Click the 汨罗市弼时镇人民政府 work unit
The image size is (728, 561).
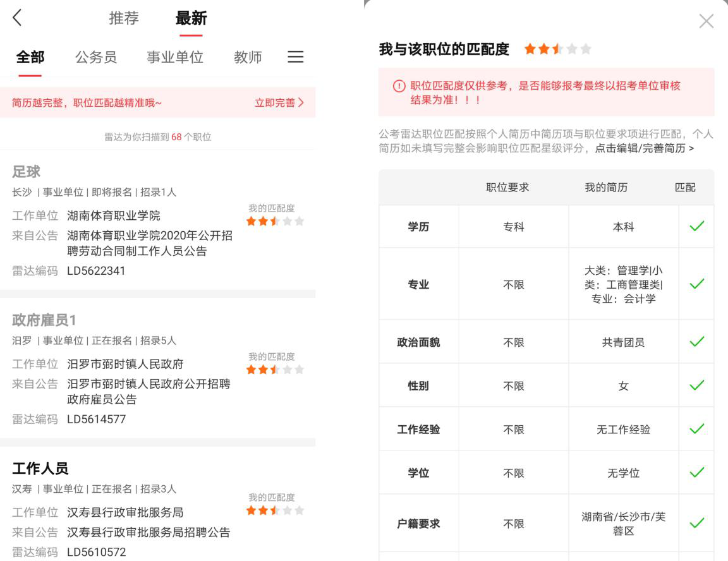pyautogui.click(x=125, y=364)
